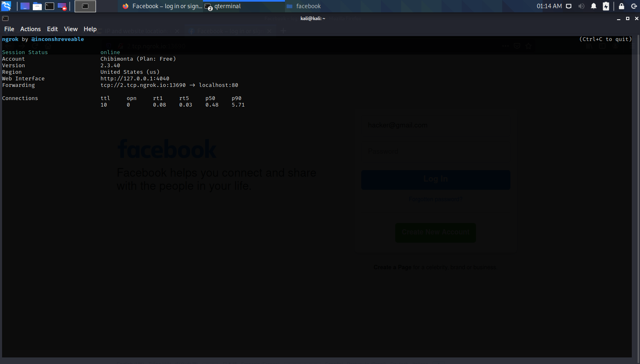Click the 'Session Status' label
Image resolution: width=640 pixels, height=364 pixels.
[25, 52]
